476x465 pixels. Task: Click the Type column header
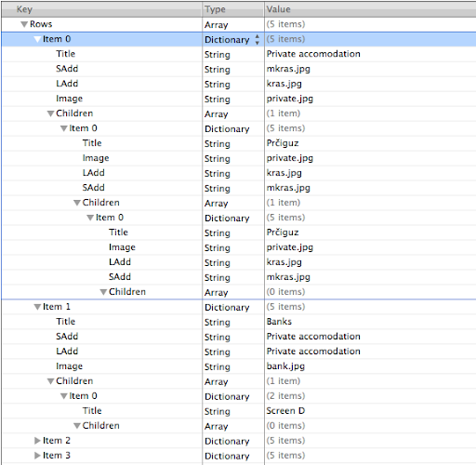(x=233, y=9)
